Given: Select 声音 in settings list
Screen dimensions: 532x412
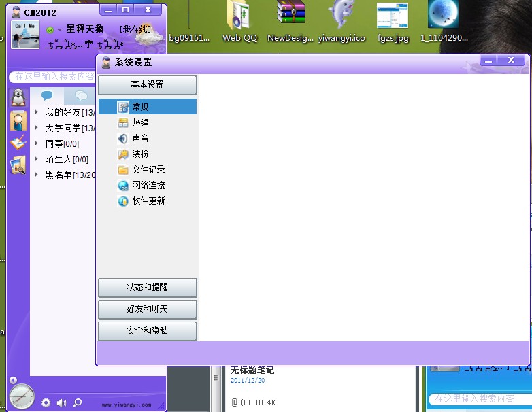Looking at the screenshot, I should point(140,138).
